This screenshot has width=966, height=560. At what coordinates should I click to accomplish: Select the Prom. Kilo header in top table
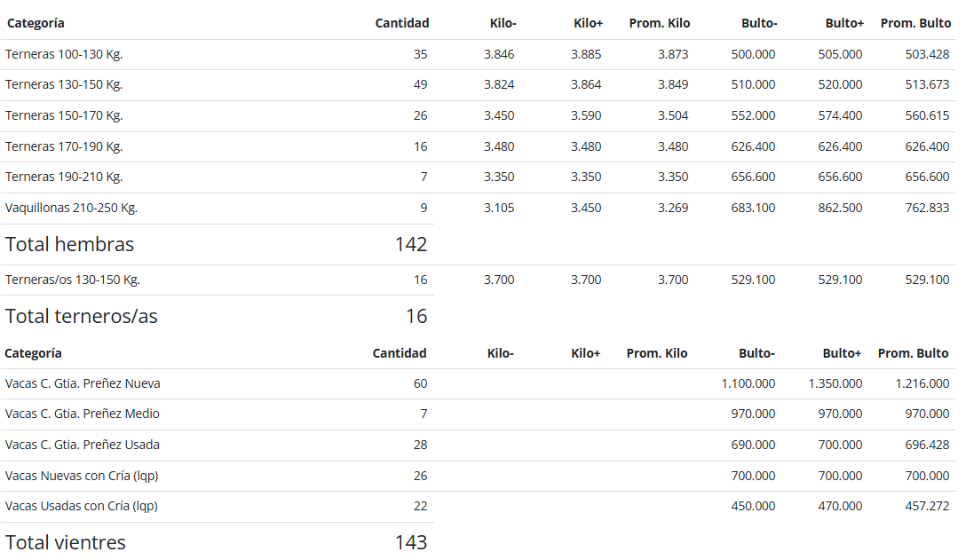tap(659, 23)
